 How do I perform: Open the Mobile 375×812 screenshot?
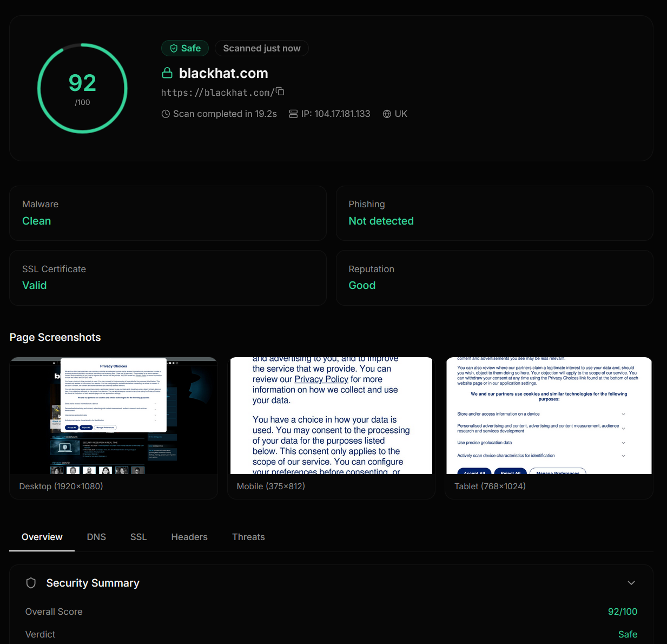coord(331,416)
